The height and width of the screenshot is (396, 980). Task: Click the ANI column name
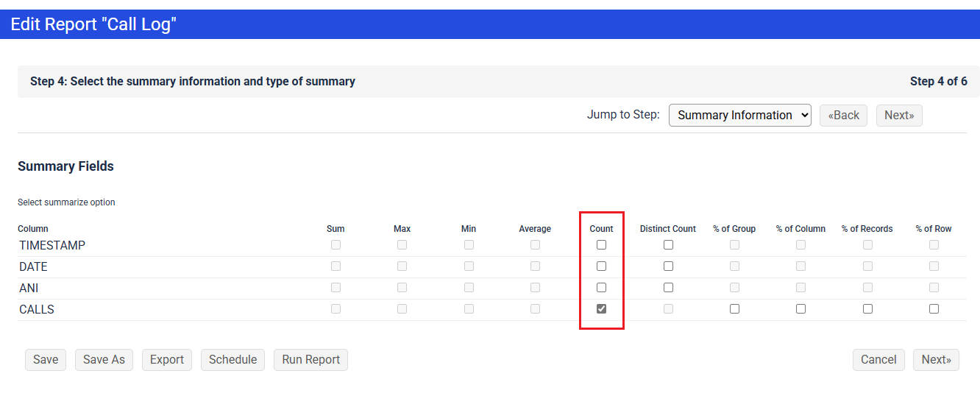coord(29,289)
